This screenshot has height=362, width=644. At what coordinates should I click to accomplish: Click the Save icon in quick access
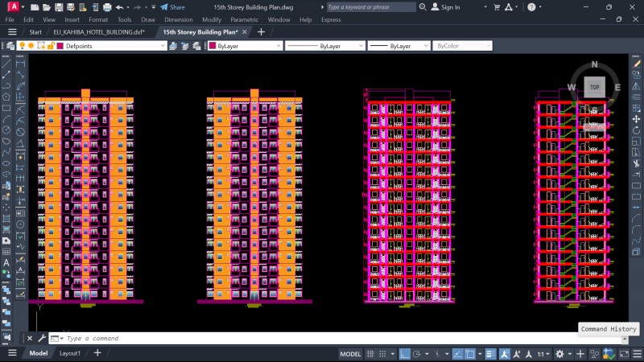(59, 7)
